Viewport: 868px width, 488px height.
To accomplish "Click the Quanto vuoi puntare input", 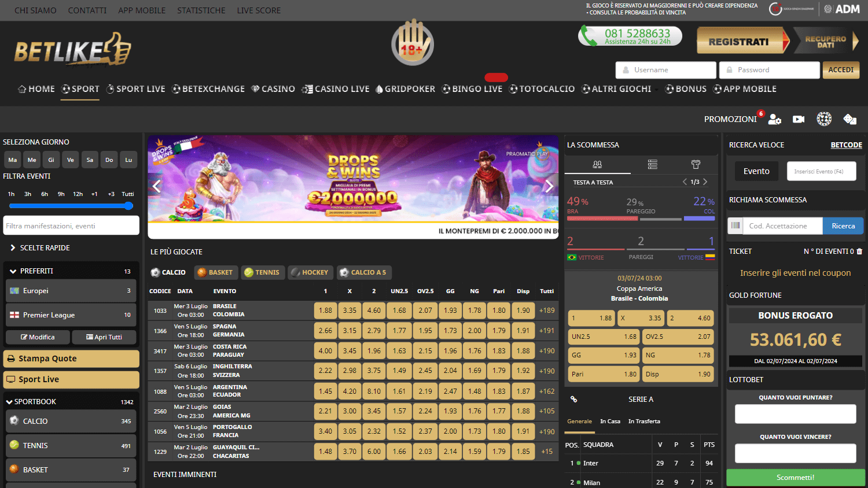I will click(x=796, y=414).
